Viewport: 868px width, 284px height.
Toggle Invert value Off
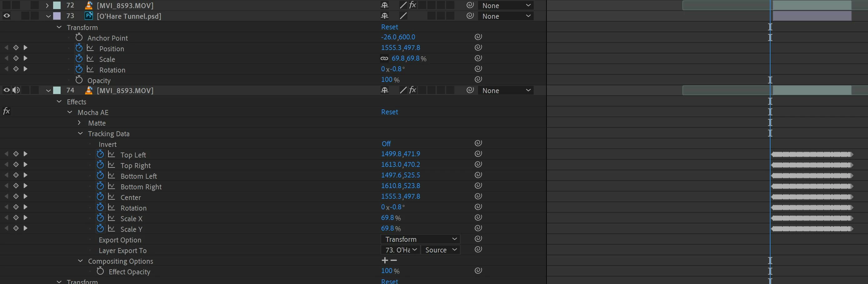(x=386, y=144)
